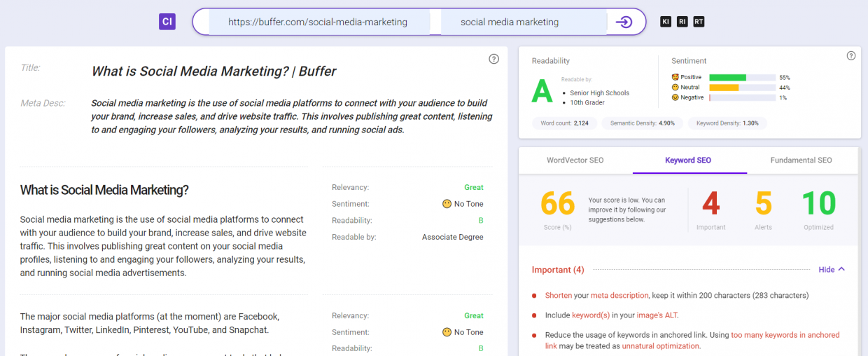Click No Tone emoji in second section

pyautogui.click(x=447, y=332)
